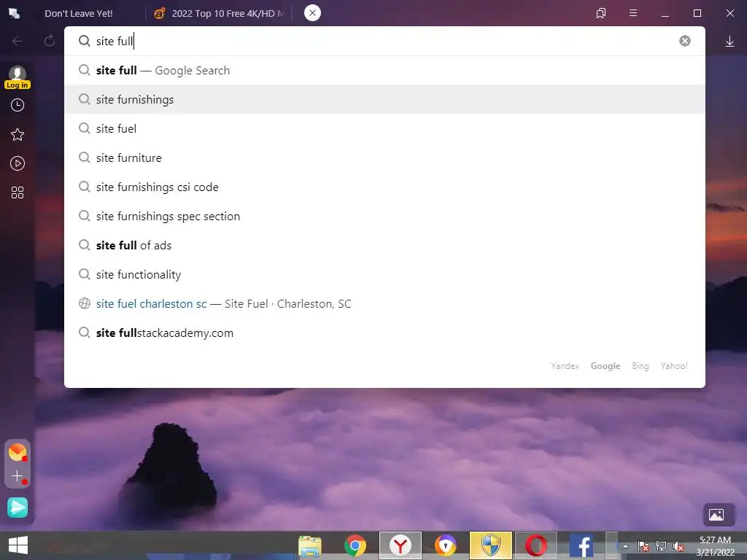Add a sidebar app with plus icon
Viewport: 747px width, 560px height.
(18, 476)
